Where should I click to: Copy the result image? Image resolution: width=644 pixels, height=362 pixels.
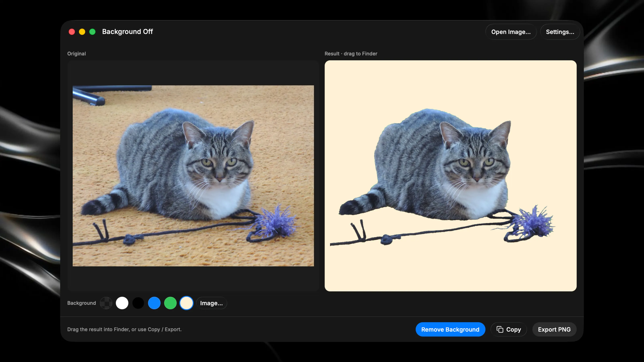pos(509,329)
